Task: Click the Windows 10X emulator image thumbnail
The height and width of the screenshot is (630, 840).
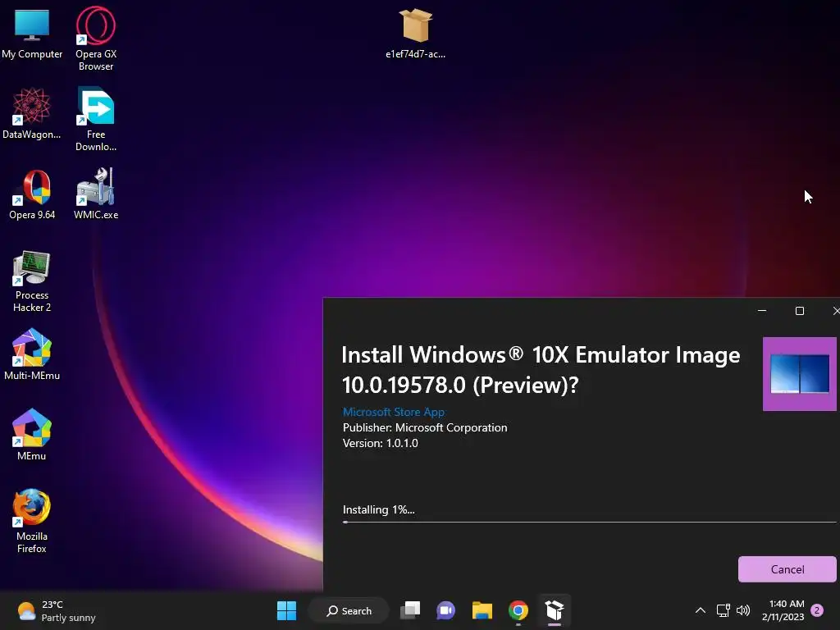Action: pos(799,374)
